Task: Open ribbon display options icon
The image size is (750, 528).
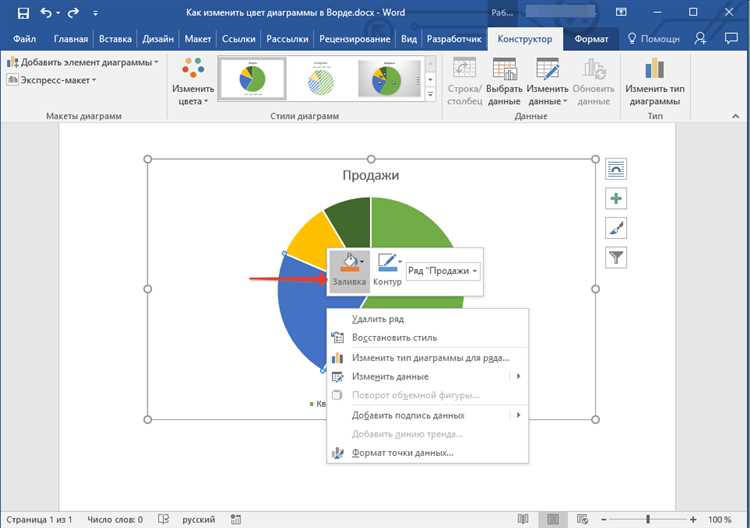Action: click(621, 12)
